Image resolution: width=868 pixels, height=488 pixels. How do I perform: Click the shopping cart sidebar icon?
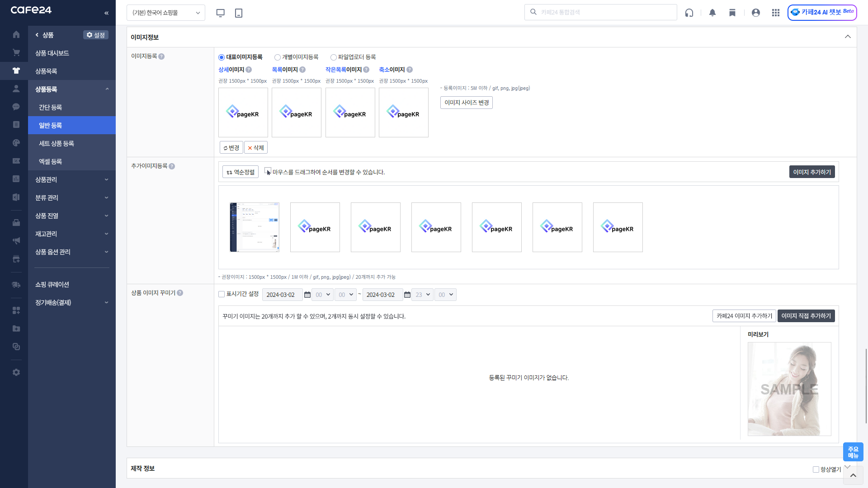16,52
